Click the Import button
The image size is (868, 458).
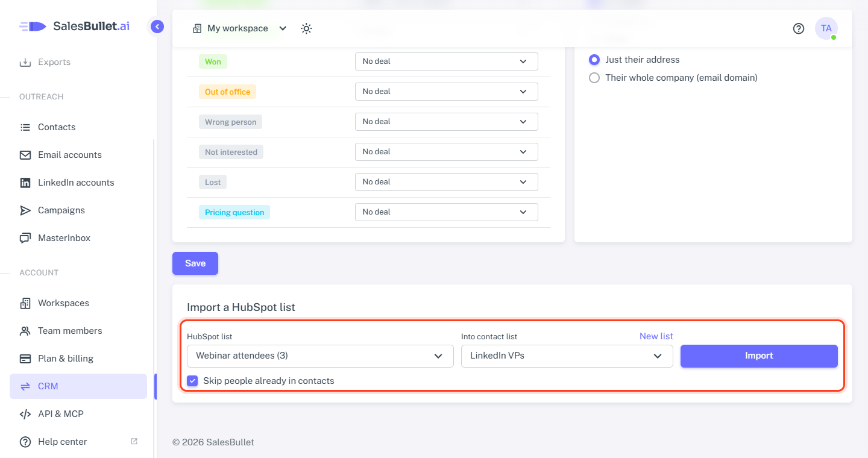click(759, 356)
